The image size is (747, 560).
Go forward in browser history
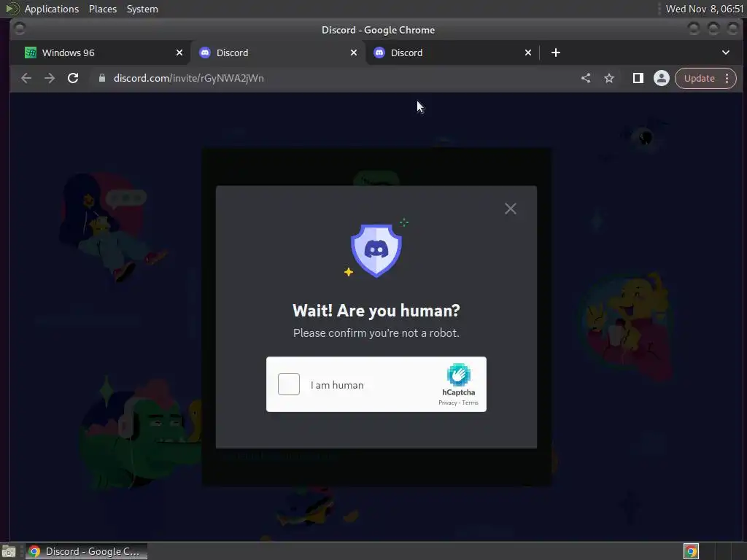click(50, 78)
